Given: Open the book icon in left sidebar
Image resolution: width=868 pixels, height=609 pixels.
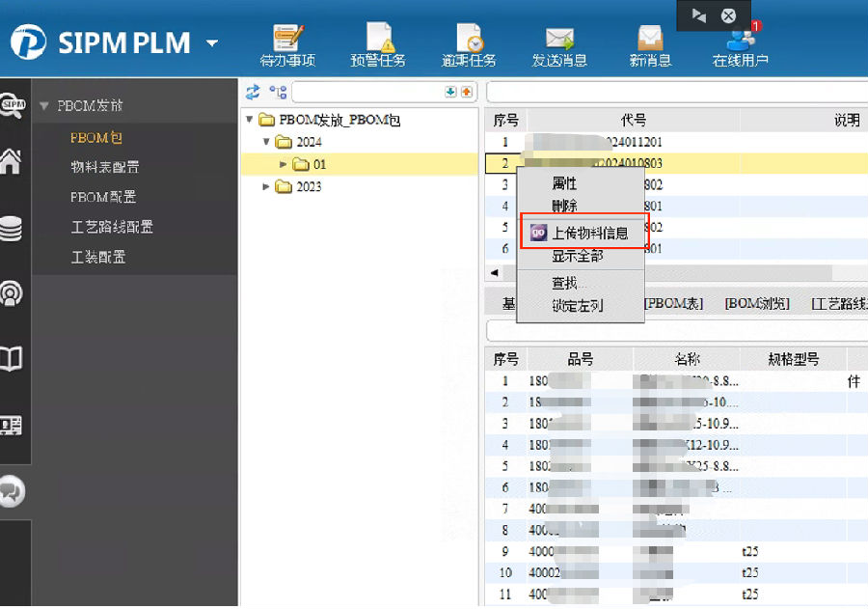Looking at the screenshot, I should pyautogui.click(x=14, y=360).
